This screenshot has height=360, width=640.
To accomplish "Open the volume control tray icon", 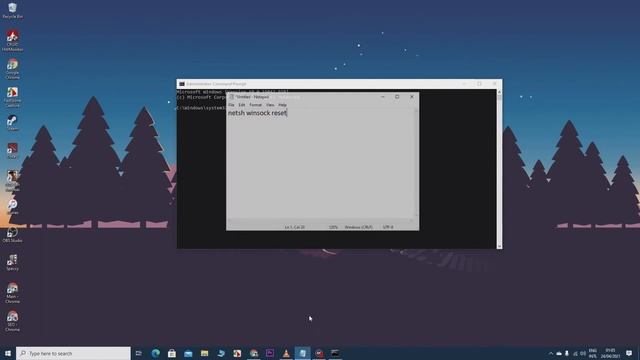I will [583, 353].
